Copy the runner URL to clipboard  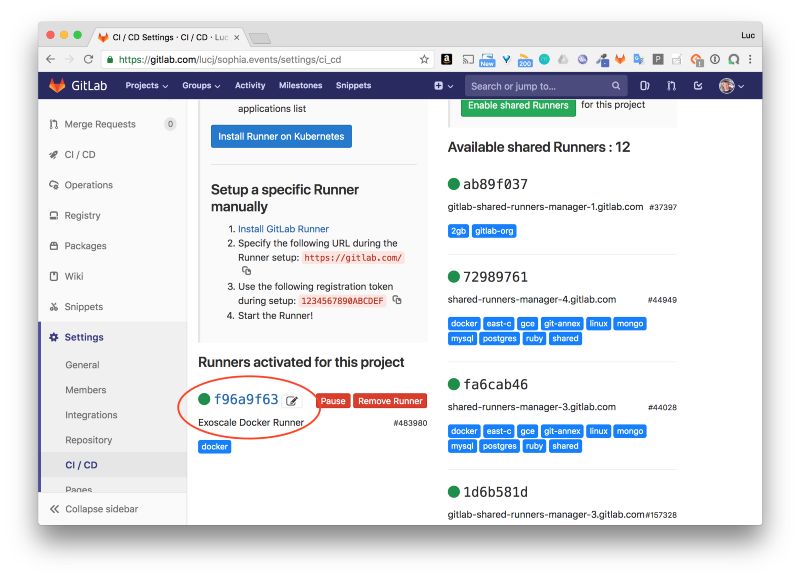246,270
